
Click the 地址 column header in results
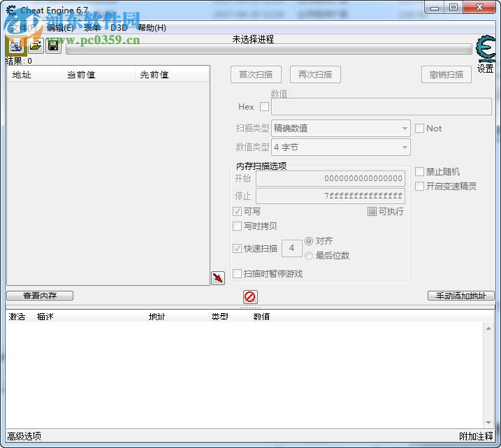[34, 75]
